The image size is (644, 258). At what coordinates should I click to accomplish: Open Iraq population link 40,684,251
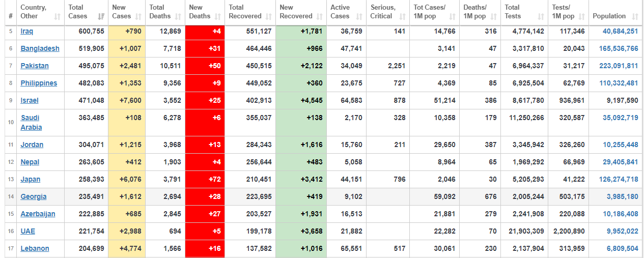[620, 31]
